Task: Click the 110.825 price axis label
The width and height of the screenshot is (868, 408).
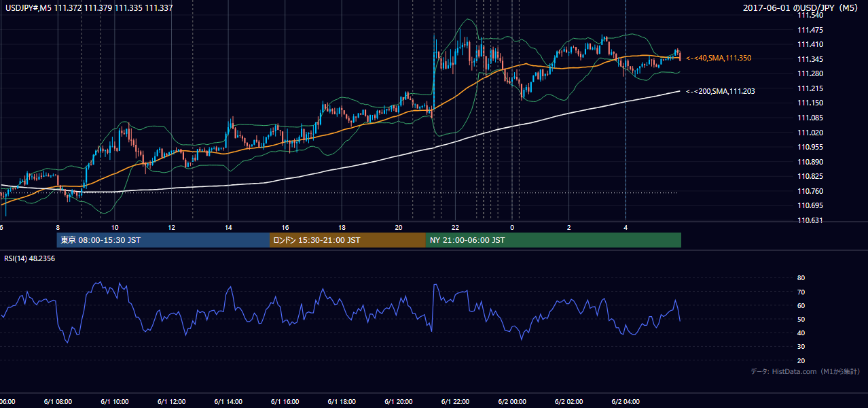Action: tap(810, 177)
